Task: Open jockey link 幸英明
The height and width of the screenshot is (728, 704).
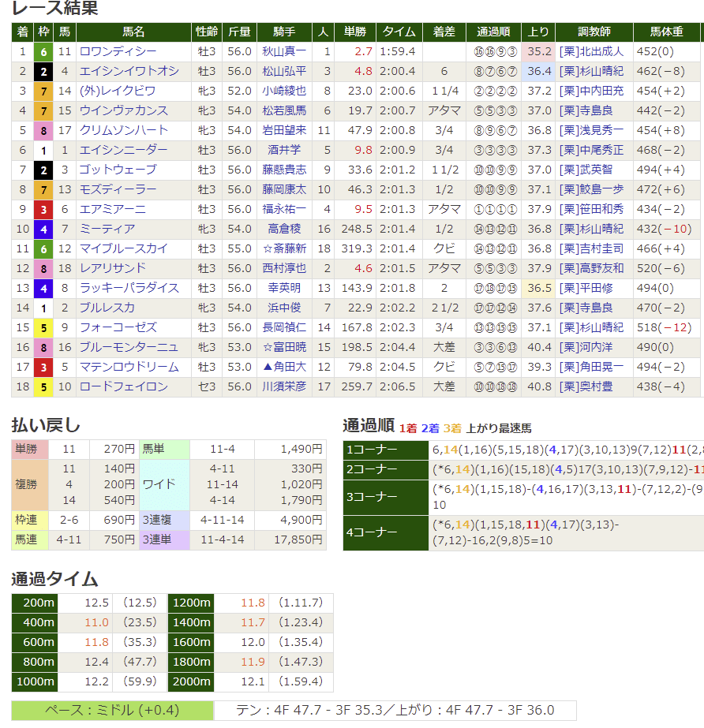Action: point(284,289)
